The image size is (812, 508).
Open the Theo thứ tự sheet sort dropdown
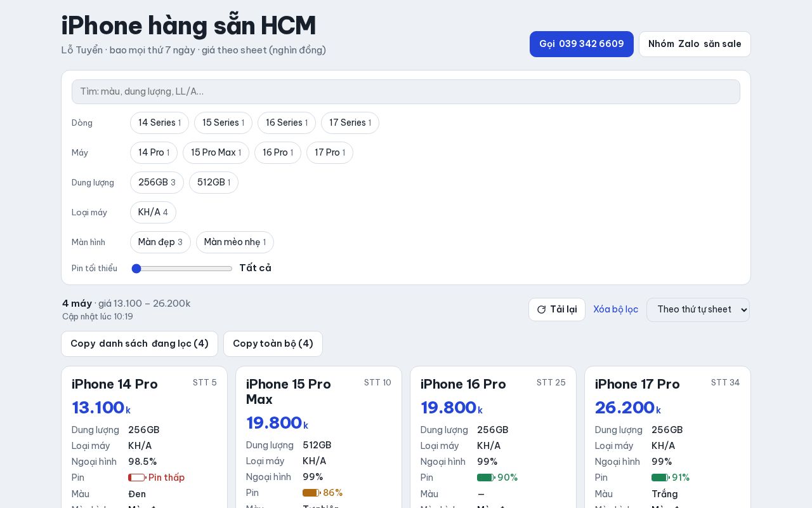coord(698,309)
